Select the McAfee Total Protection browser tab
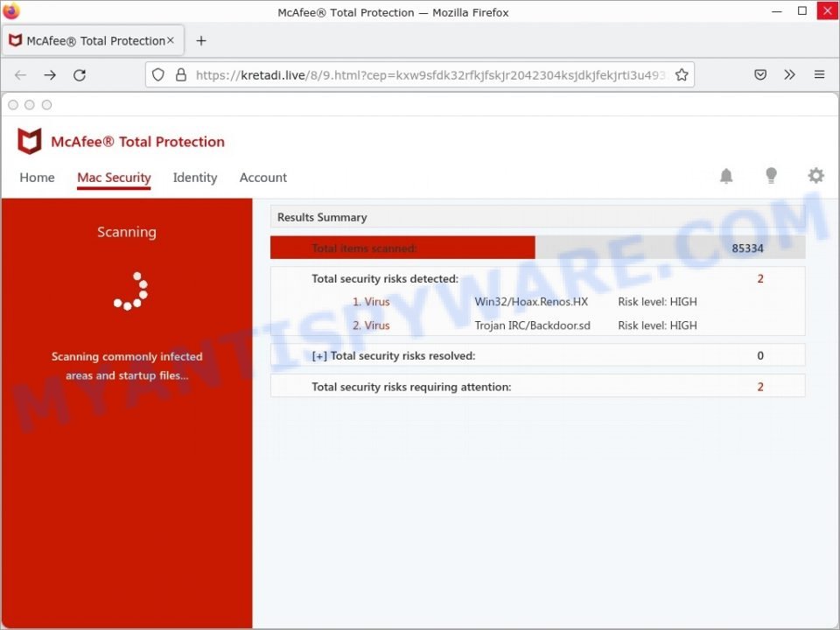This screenshot has height=630, width=840. coord(94,41)
